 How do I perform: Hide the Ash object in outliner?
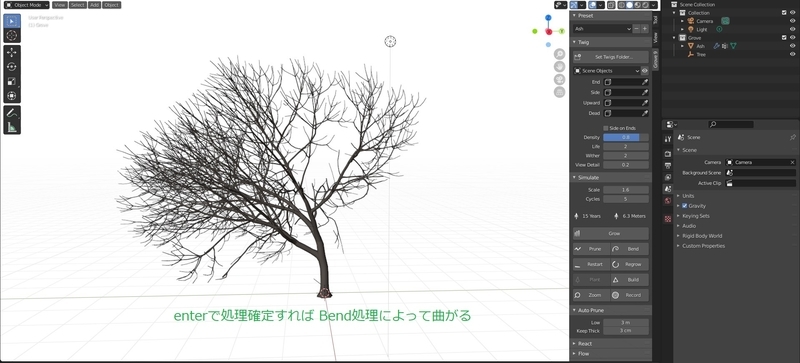pos(792,46)
